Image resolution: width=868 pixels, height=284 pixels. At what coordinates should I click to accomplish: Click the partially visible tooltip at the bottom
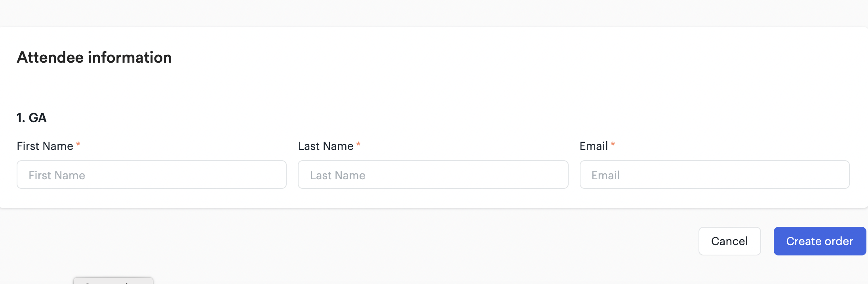click(113, 280)
